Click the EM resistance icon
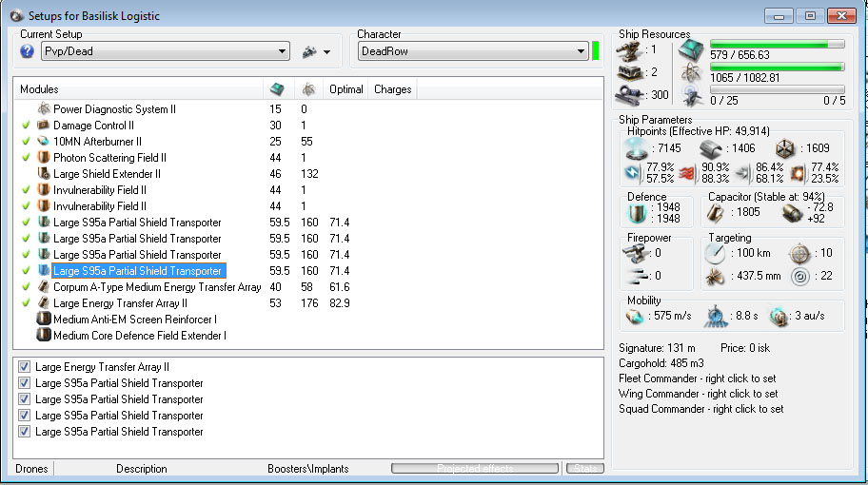Viewport: 868px width, 485px height. [632, 173]
